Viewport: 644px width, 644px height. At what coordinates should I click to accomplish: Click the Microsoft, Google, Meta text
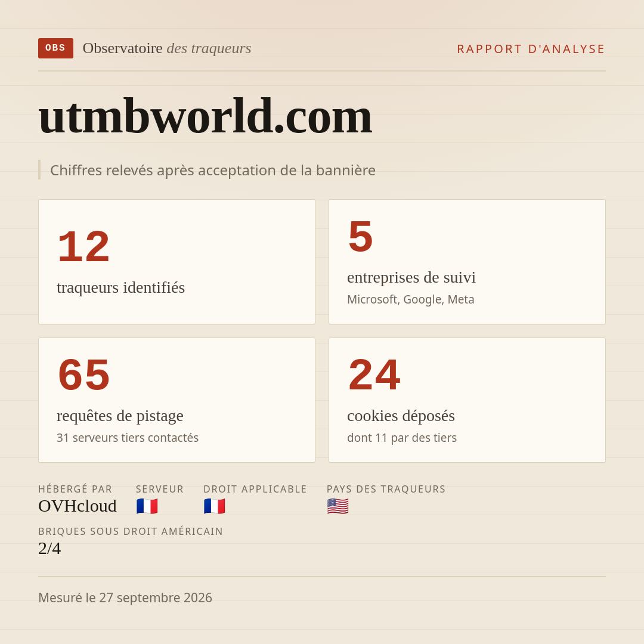point(411,299)
